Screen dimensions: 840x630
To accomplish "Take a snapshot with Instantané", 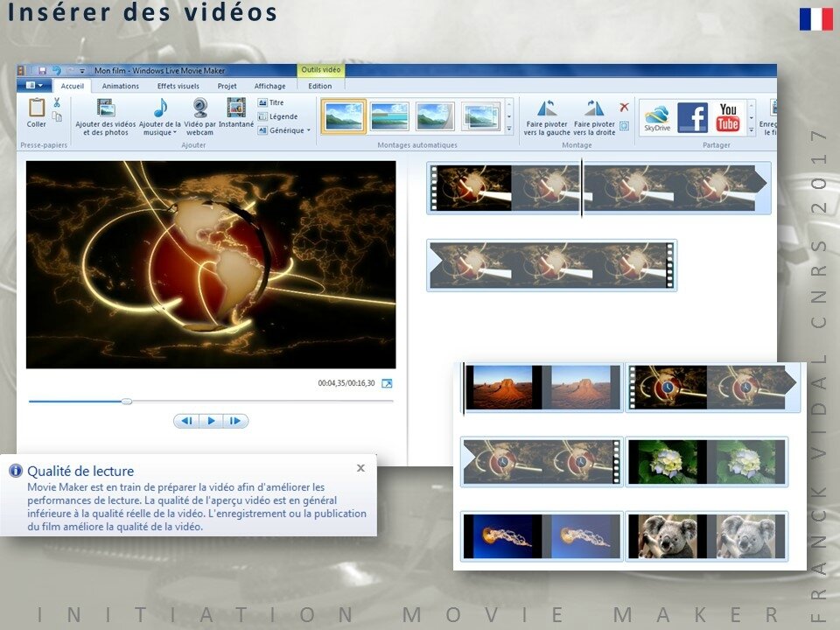I will click(236, 113).
